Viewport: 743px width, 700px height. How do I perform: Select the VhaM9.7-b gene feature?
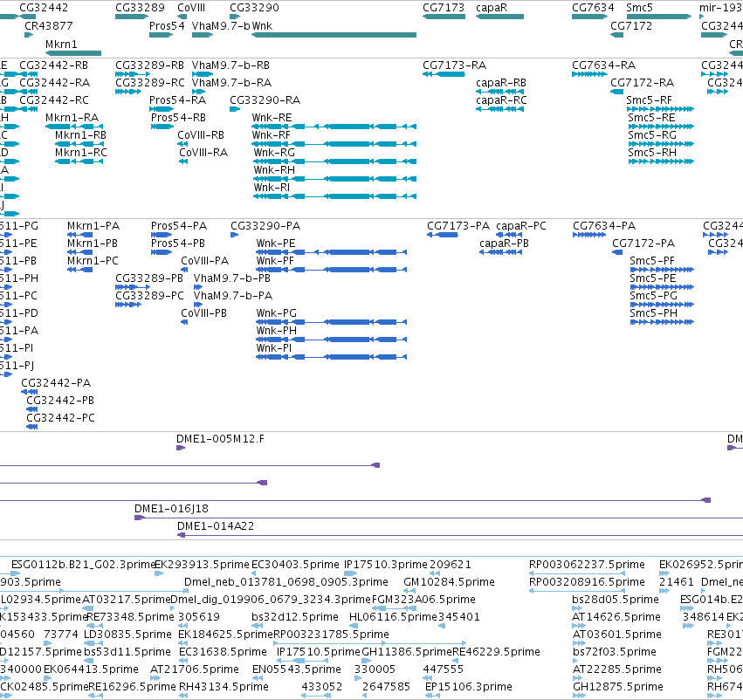pyautogui.click(x=203, y=35)
